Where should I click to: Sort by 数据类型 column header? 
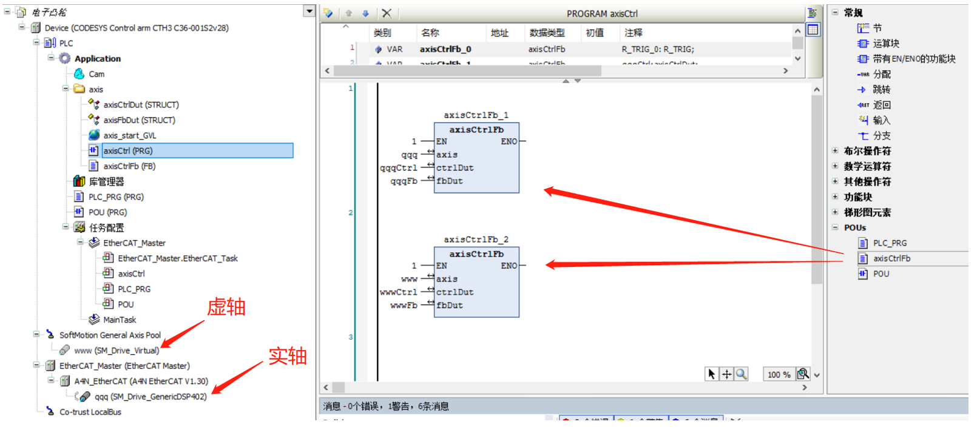[547, 33]
